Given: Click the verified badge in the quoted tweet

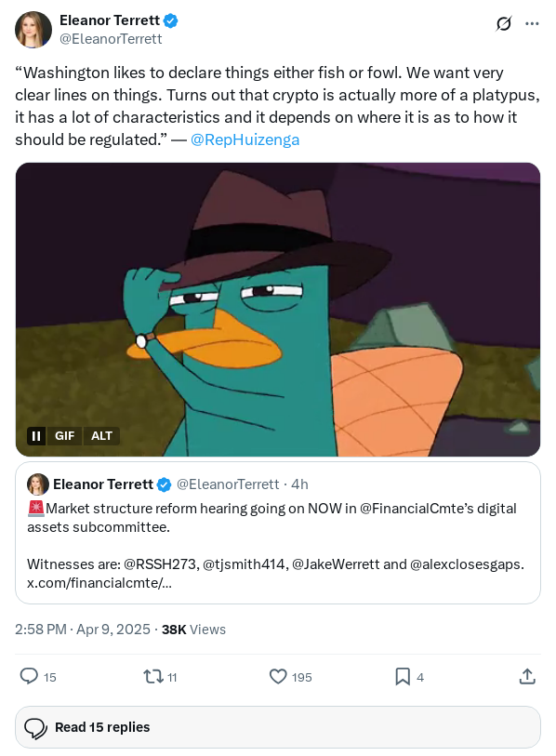Looking at the screenshot, I should [164, 484].
